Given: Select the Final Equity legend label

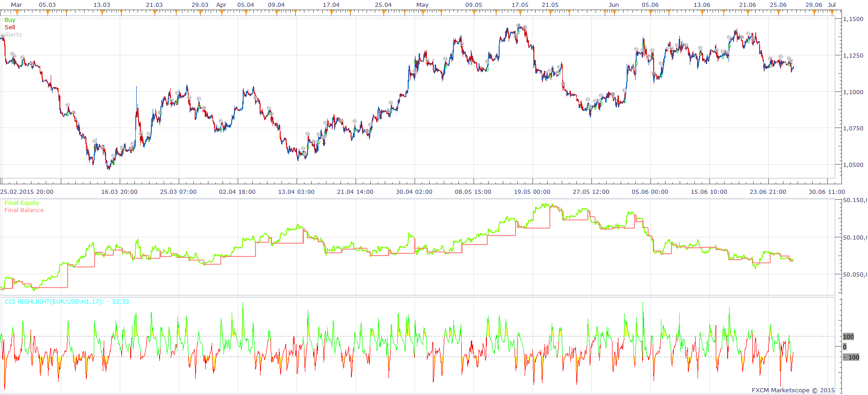Looking at the screenshot, I should tap(21, 203).
